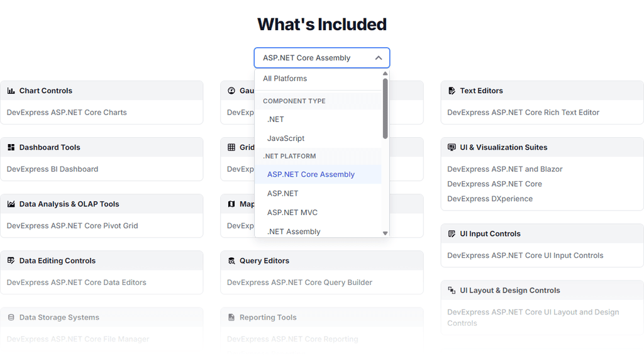Image resolution: width=644 pixels, height=356 pixels.
Task: Click the Data Editing Controls icon
Action: tap(11, 261)
